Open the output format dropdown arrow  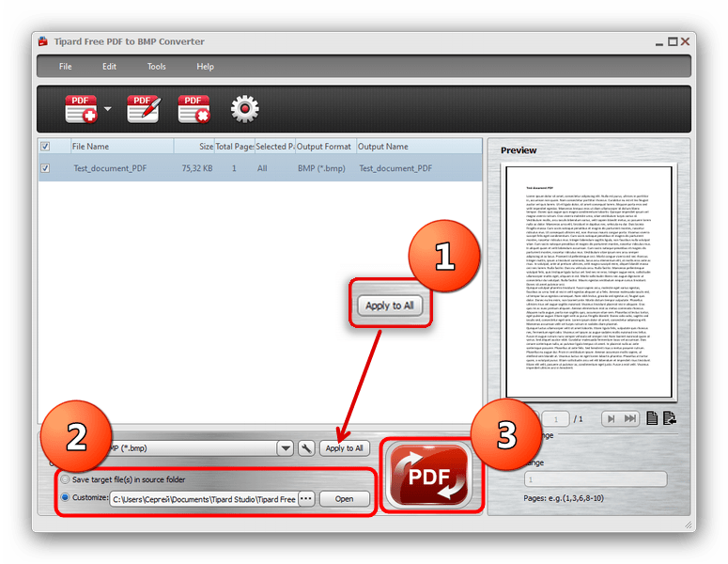[286, 448]
